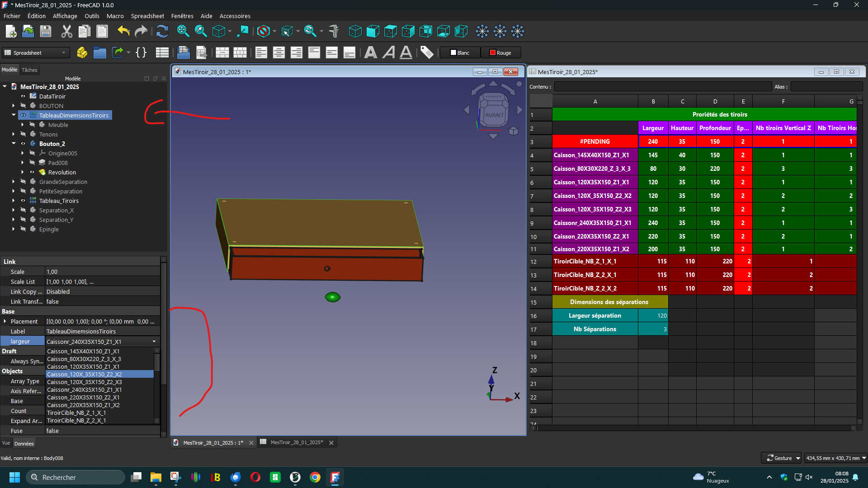Click the AVANT face of navigation cube
The width and height of the screenshot is (868, 488).
point(494,115)
